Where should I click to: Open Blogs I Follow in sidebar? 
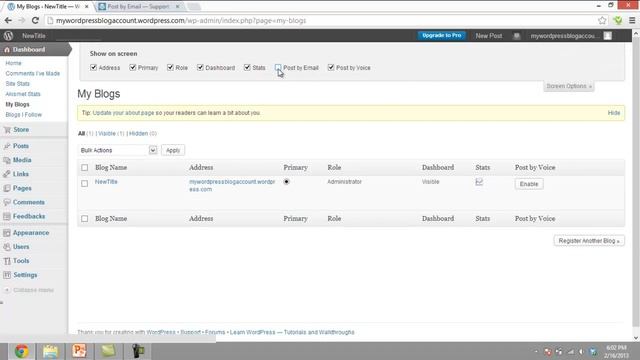pyautogui.click(x=24, y=115)
